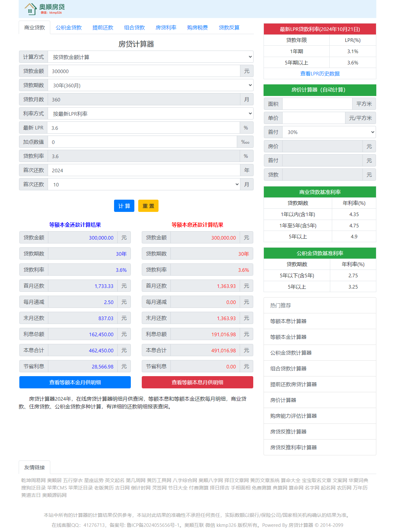Go to the 组合贷款 tab

pyautogui.click(x=134, y=28)
